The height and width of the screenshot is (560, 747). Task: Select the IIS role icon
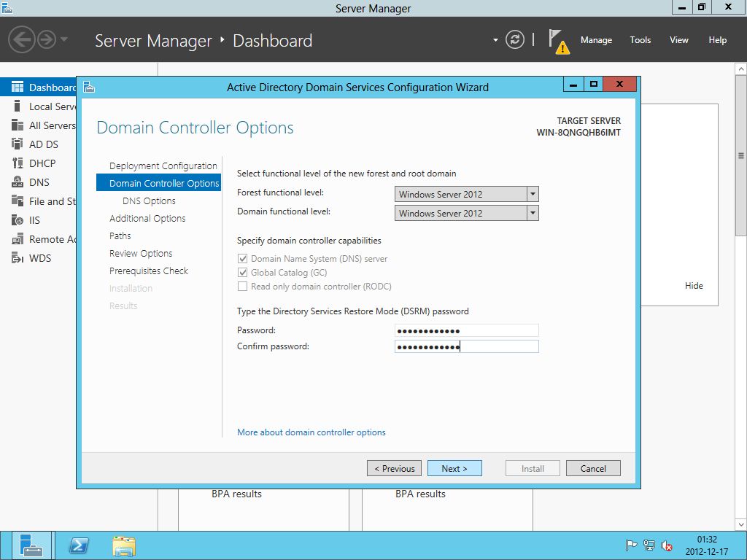[18, 220]
